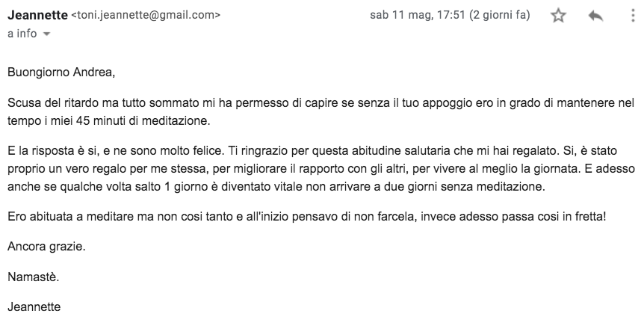Click the bold sender name Jeannette

[x=37, y=15]
